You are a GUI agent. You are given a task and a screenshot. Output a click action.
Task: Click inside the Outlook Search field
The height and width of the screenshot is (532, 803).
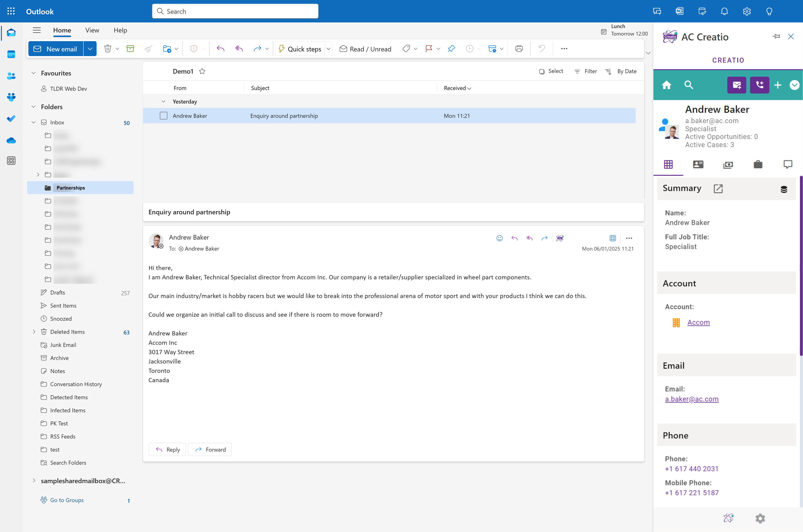coord(235,11)
